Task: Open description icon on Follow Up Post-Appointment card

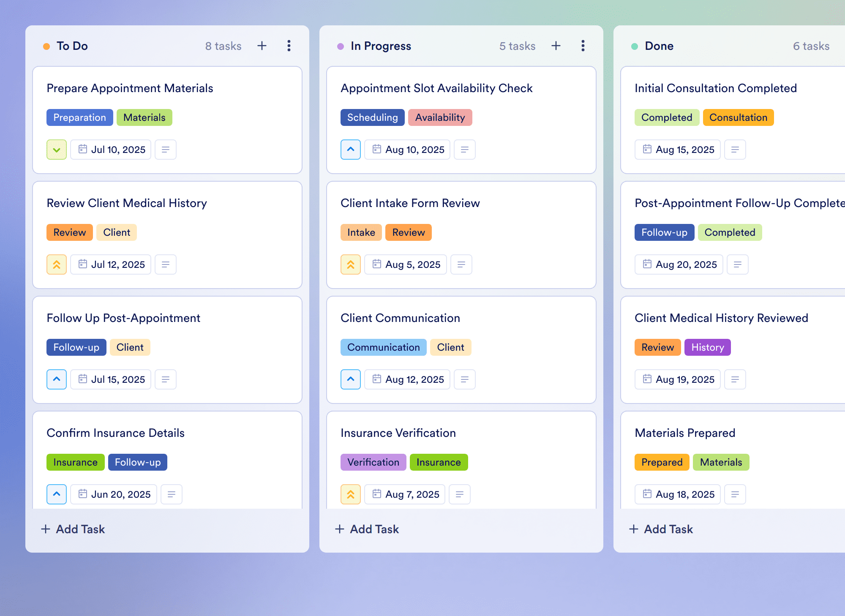Action: [x=166, y=379]
